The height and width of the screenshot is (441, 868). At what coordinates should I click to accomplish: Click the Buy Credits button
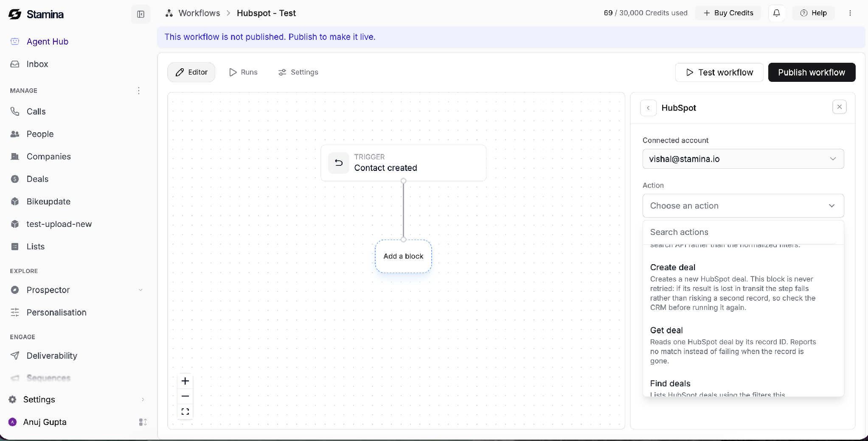pos(728,13)
